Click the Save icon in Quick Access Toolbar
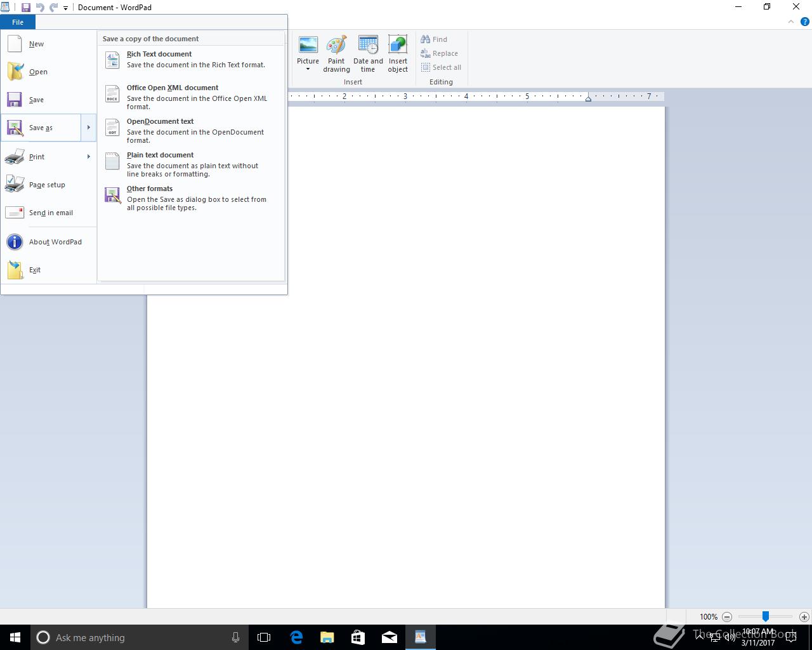The width and height of the screenshot is (812, 650). pyautogui.click(x=26, y=8)
